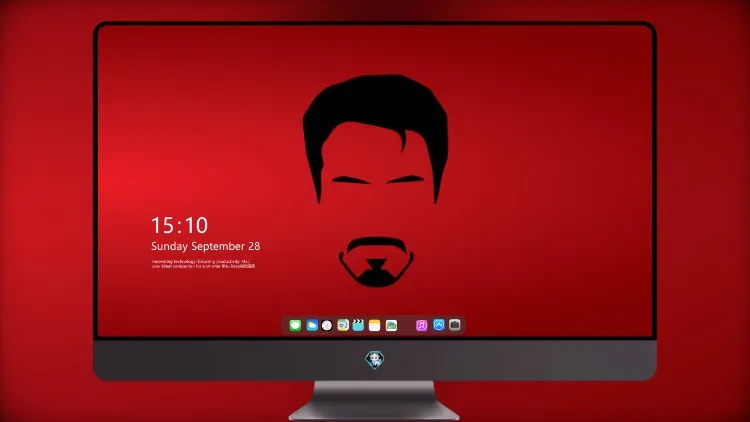This screenshot has width=750, height=422.
Task: Open the Maps app in dock
Action: pyautogui.click(x=343, y=325)
